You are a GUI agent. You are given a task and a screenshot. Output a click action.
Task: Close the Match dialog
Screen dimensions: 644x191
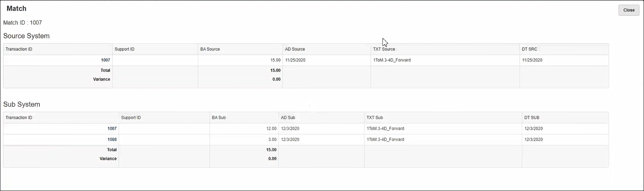click(x=629, y=10)
